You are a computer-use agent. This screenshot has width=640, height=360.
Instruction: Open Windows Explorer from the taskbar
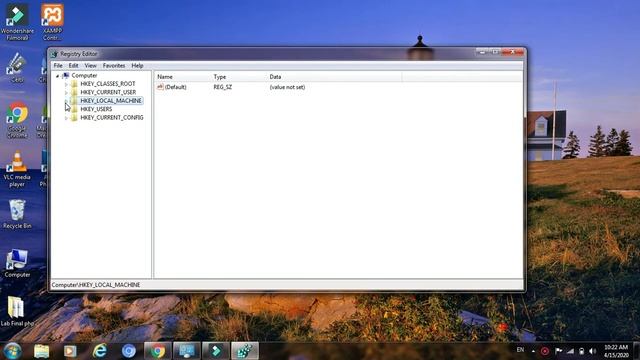point(41,351)
